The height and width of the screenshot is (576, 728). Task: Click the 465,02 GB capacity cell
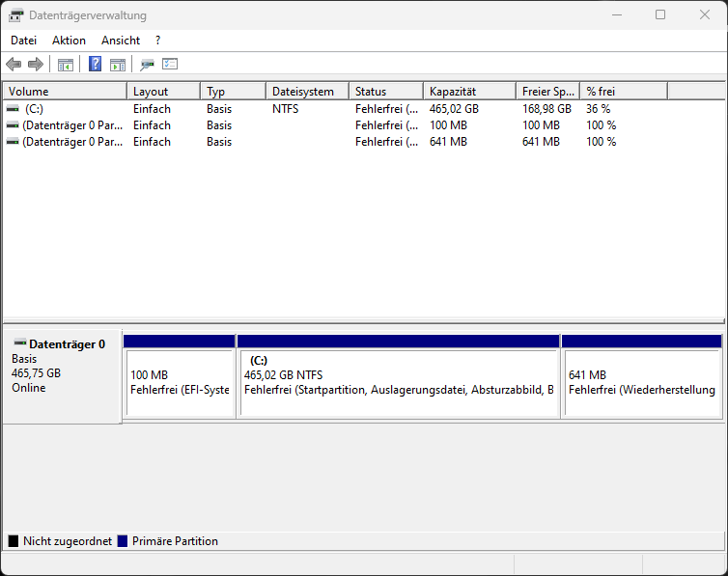point(454,109)
